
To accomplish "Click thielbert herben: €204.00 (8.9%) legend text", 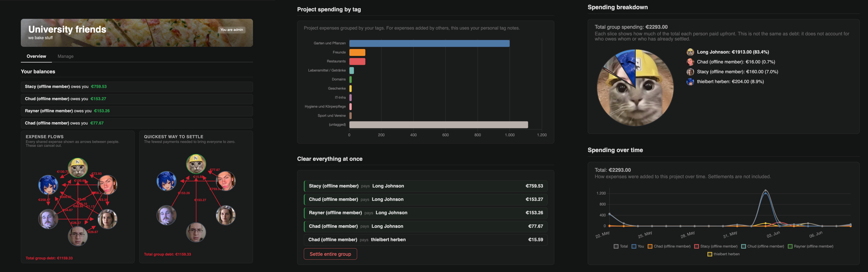I will click(x=730, y=82).
